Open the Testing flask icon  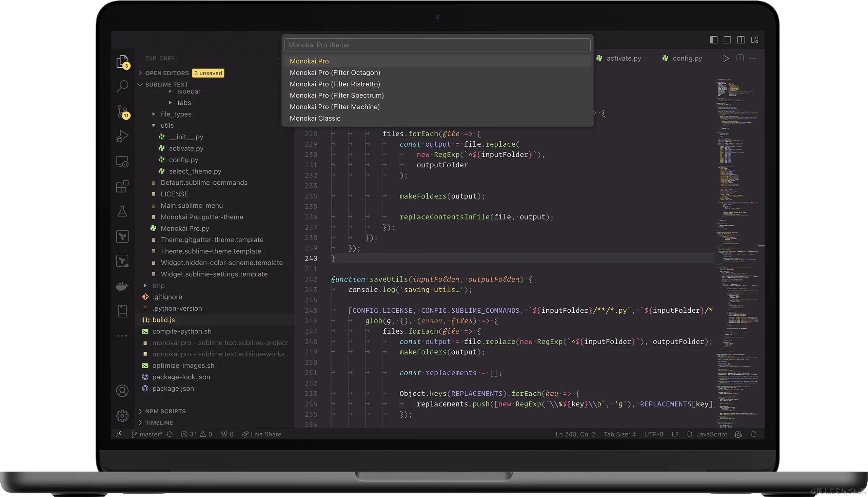122,211
